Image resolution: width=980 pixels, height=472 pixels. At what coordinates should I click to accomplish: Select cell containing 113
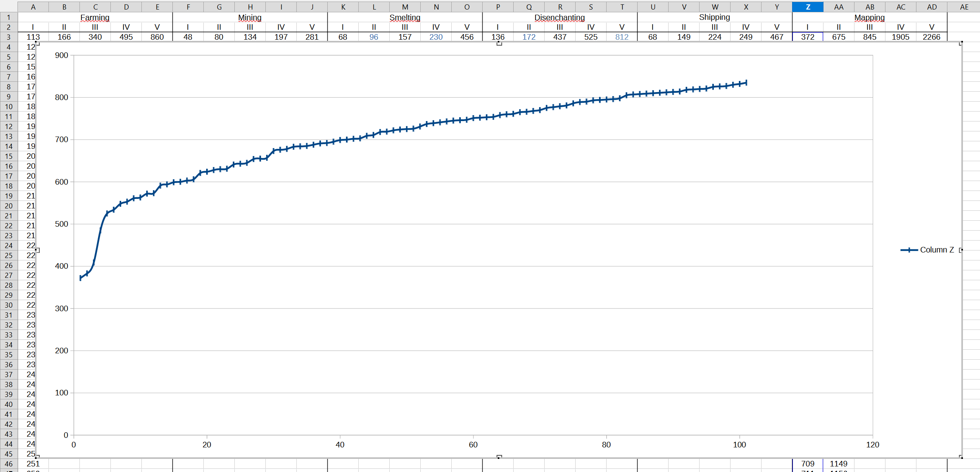pyautogui.click(x=33, y=37)
